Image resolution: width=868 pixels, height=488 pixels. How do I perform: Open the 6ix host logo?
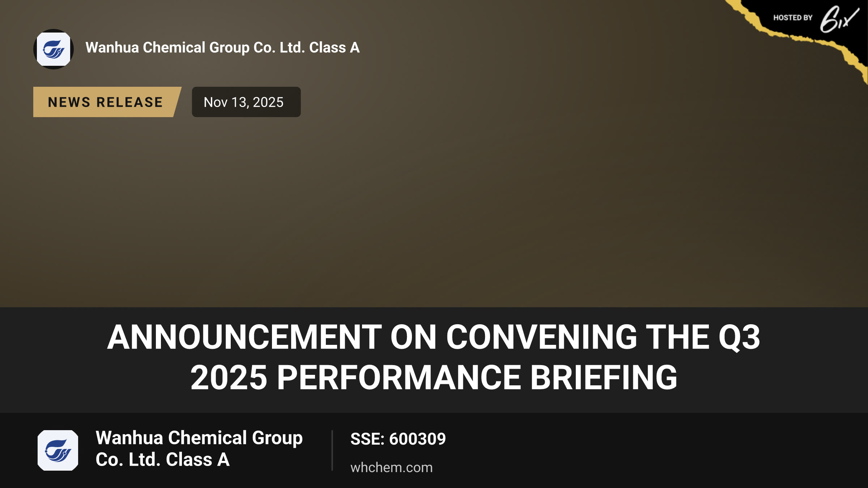[839, 19]
